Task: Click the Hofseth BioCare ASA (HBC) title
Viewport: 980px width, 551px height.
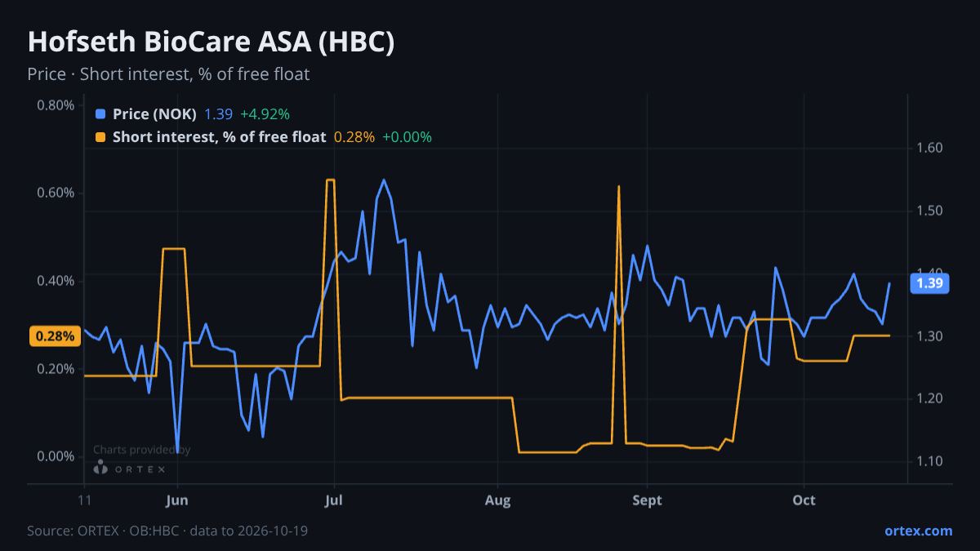Action: (x=211, y=42)
